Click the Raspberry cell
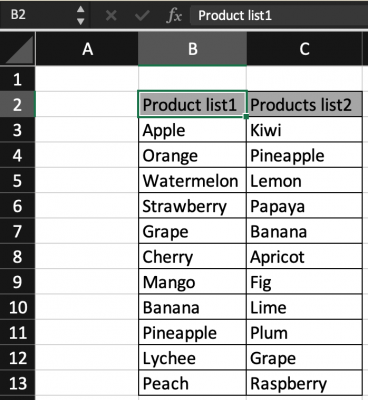The width and height of the screenshot is (368, 400). click(x=304, y=383)
